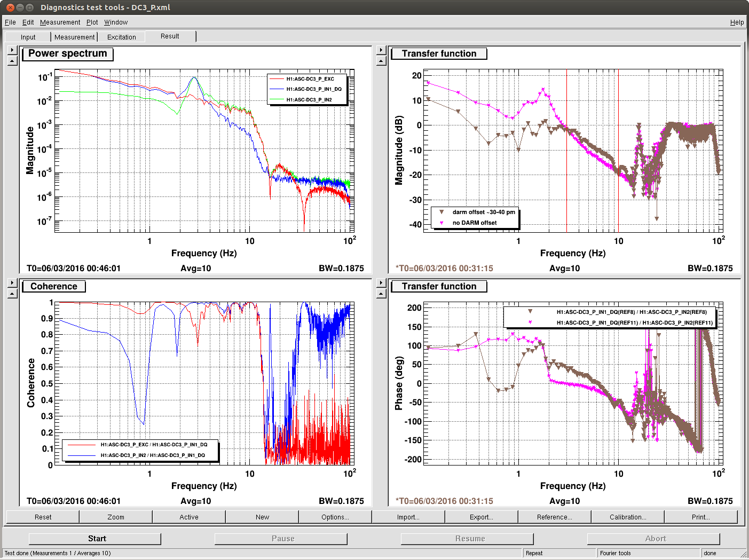Screen dimensions: 749x560
Task: Open plot Options dialog
Action: pyautogui.click(x=335, y=517)
